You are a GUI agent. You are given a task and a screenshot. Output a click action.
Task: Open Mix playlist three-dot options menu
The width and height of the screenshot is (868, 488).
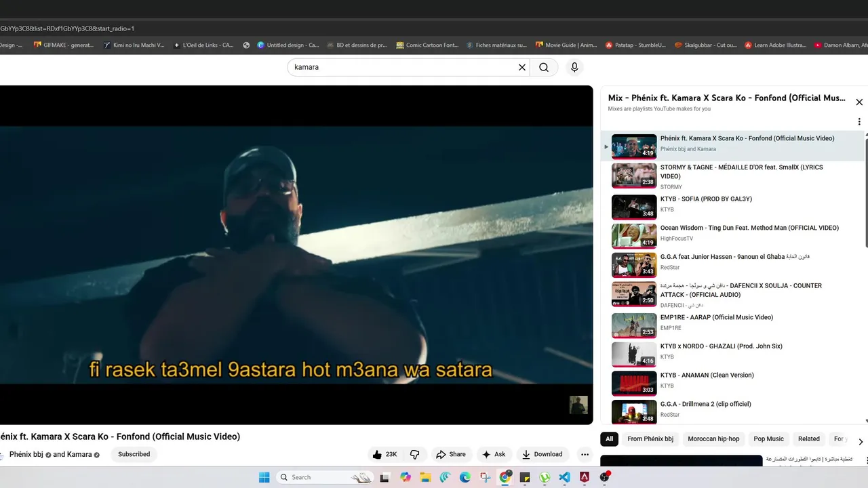coord(859,122)
